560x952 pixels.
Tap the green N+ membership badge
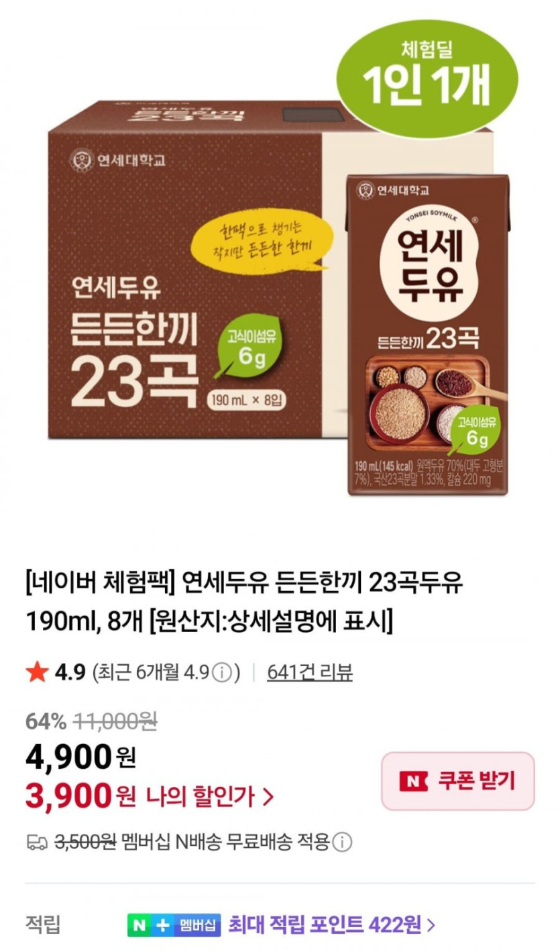click(x=151, y=926)
